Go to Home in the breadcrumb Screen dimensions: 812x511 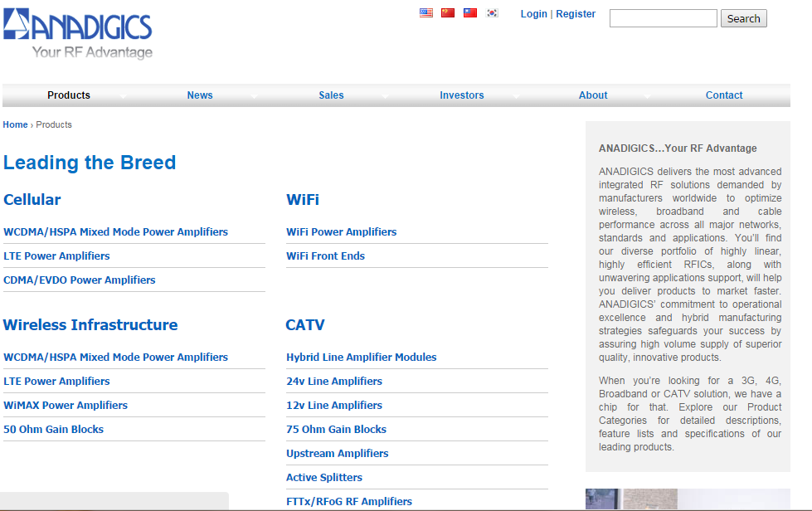[x=15, y=124]
